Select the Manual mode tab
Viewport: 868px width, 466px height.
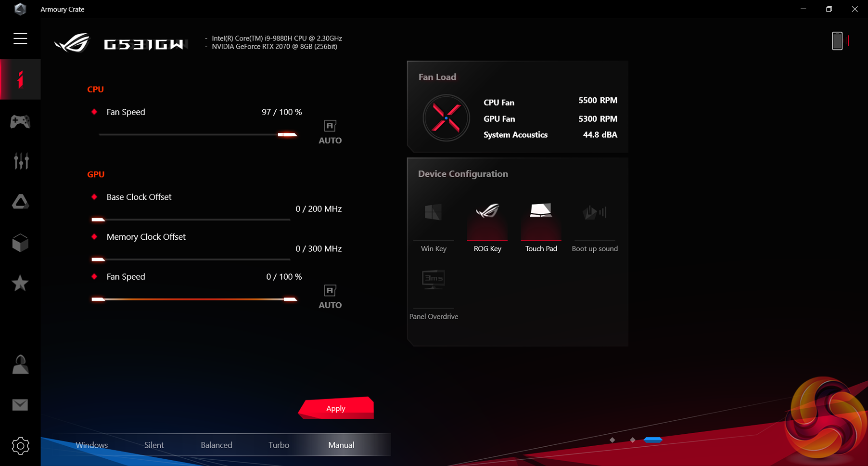[341, 445]
